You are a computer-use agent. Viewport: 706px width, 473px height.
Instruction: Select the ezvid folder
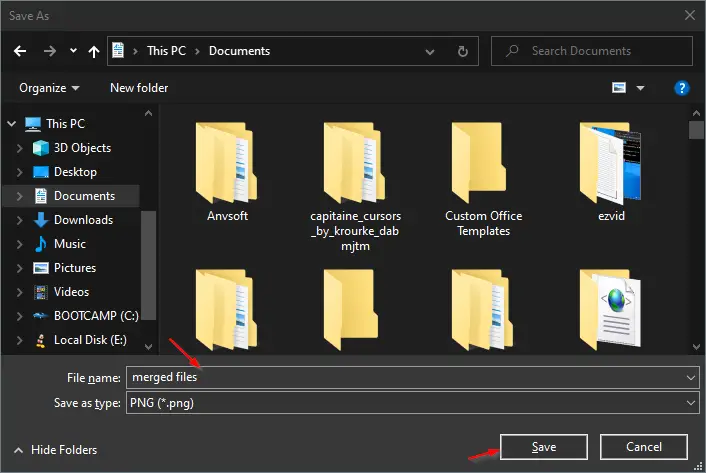point(611,171)
